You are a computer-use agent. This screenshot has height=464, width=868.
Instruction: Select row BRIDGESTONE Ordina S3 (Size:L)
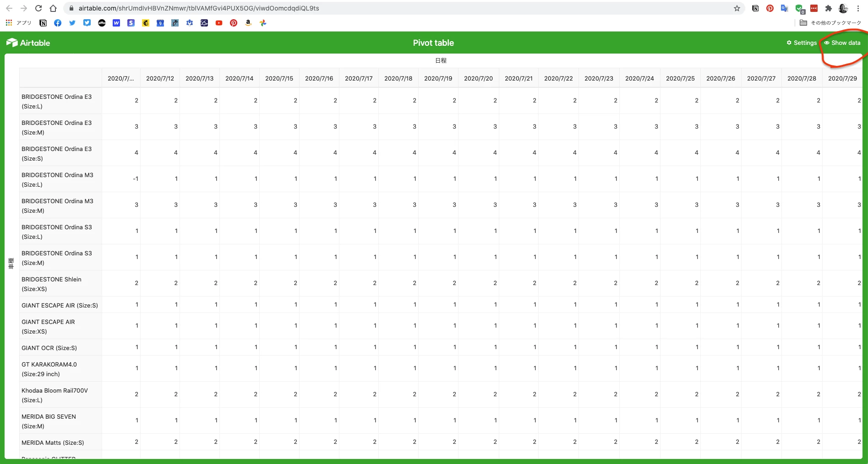click(60, 232)
